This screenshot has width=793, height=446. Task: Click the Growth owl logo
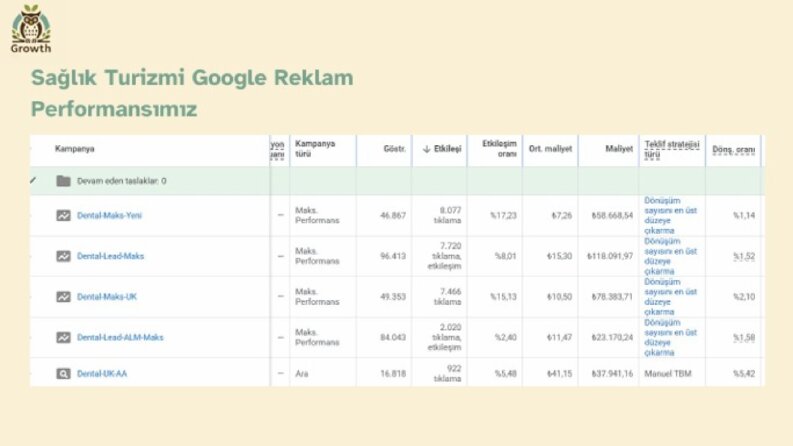31,29
